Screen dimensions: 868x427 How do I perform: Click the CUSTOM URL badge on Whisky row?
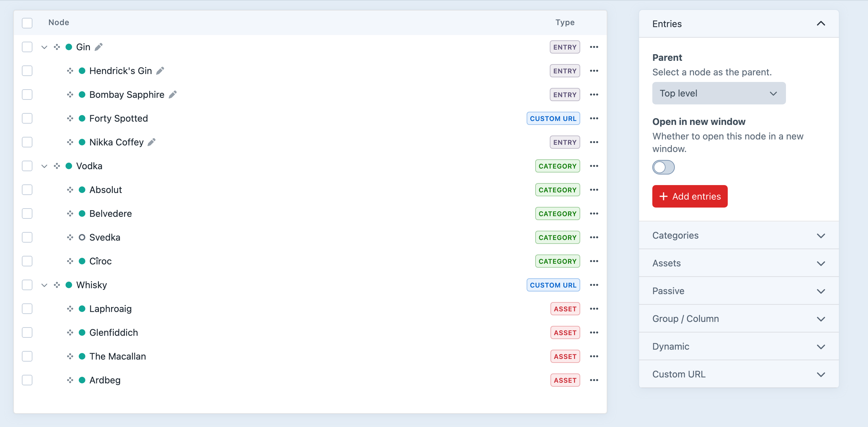(553, 285)
